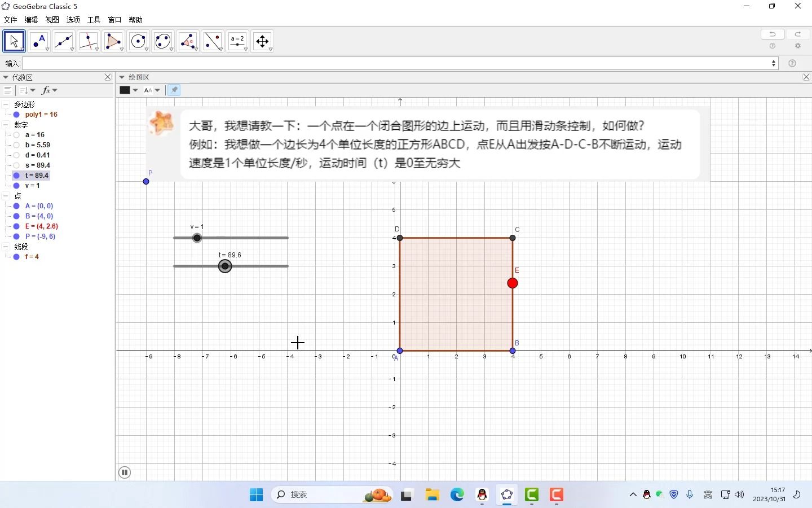
Task: Select point P in graphics view
Action: pyautogui.click(x=146, y=181)
